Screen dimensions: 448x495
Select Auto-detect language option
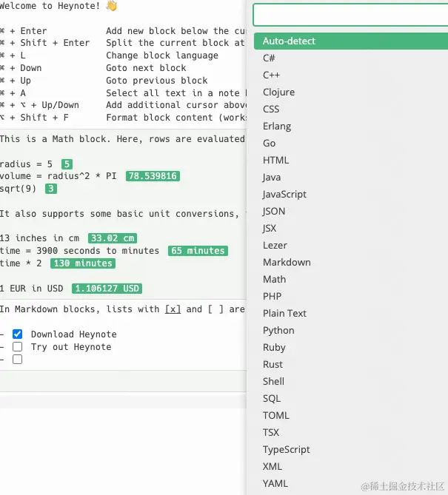(x=351, y=41)
